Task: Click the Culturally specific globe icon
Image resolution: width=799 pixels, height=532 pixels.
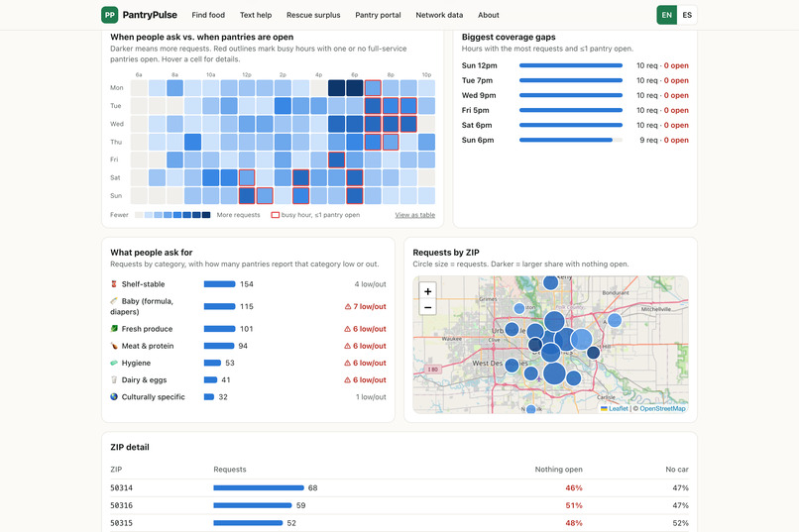Action: [x=114, y=396]
